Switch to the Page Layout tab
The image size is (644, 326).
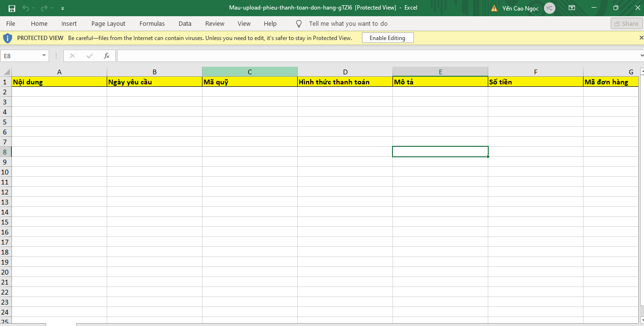[108, 23]
